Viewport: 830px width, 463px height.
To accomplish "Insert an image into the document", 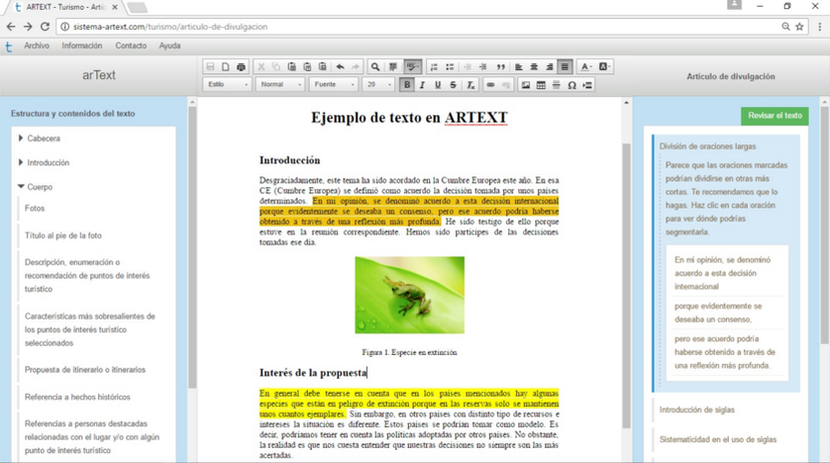I will (x=526, y=85).
